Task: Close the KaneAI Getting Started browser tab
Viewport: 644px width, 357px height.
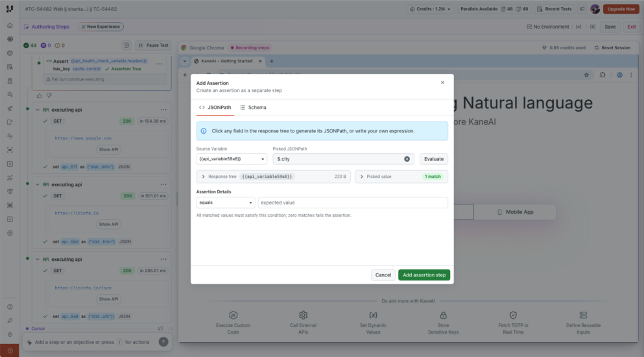Action: [260, 61]
